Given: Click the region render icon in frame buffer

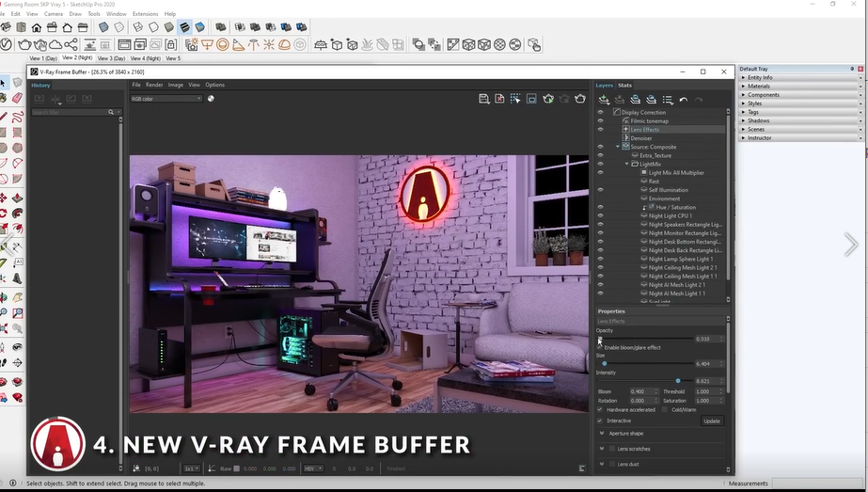Looking at the screenshot, I should 515,99.
